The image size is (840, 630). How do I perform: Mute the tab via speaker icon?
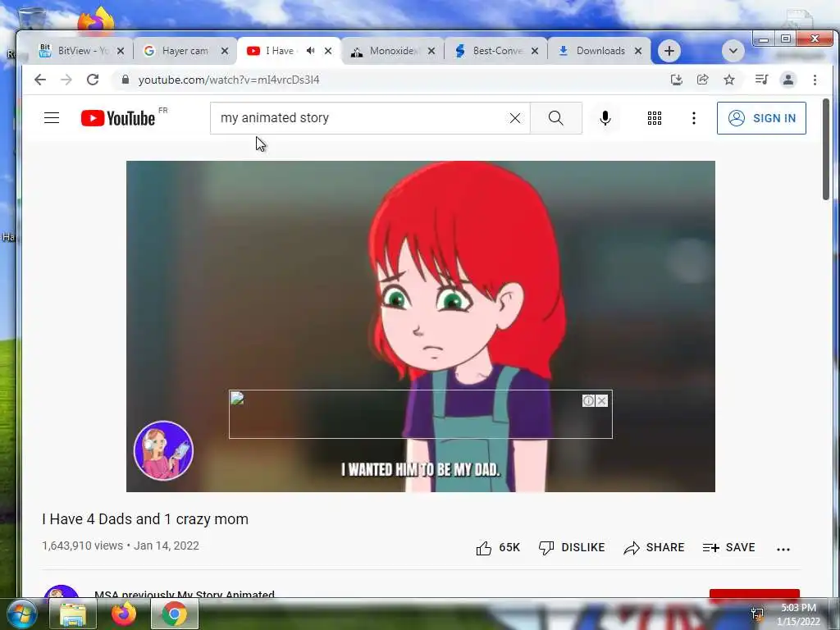click(x=310, y=51)
